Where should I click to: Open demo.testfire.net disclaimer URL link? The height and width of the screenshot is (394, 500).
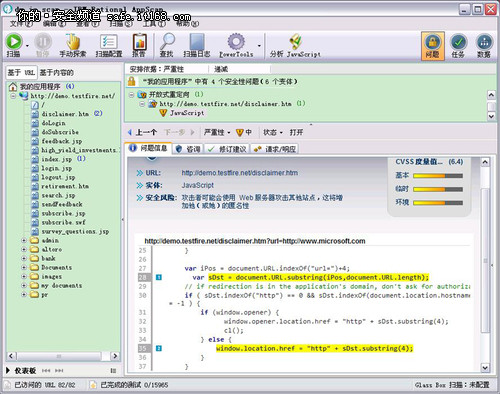(x=240, y=173)
